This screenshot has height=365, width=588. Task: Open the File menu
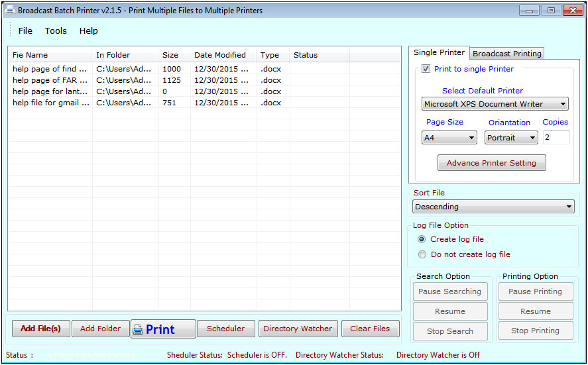[25, 30]
